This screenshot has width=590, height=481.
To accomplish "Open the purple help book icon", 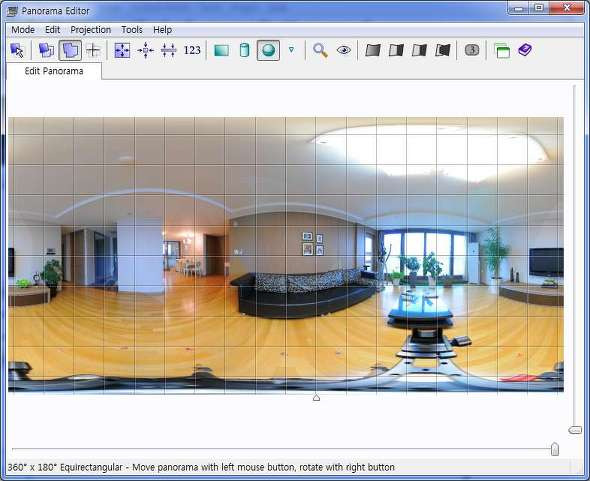I will pyautogui.click(x=525, y=50).
